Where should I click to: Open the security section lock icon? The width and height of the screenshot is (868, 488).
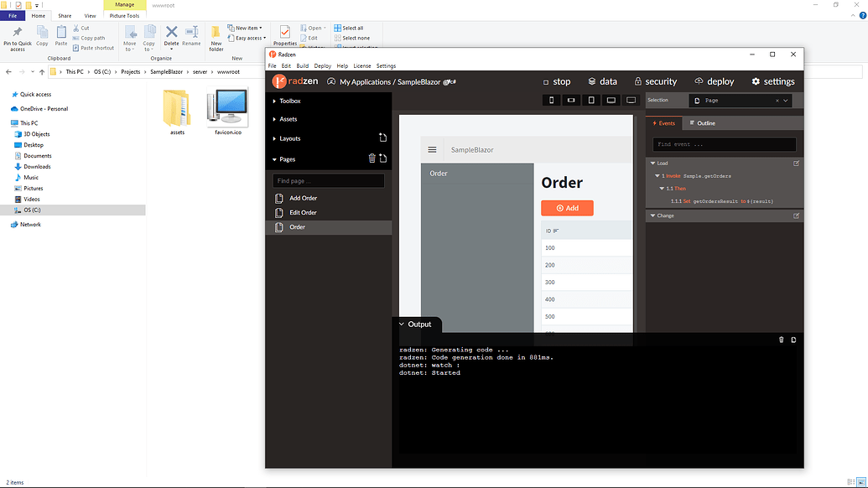[638, 81]
